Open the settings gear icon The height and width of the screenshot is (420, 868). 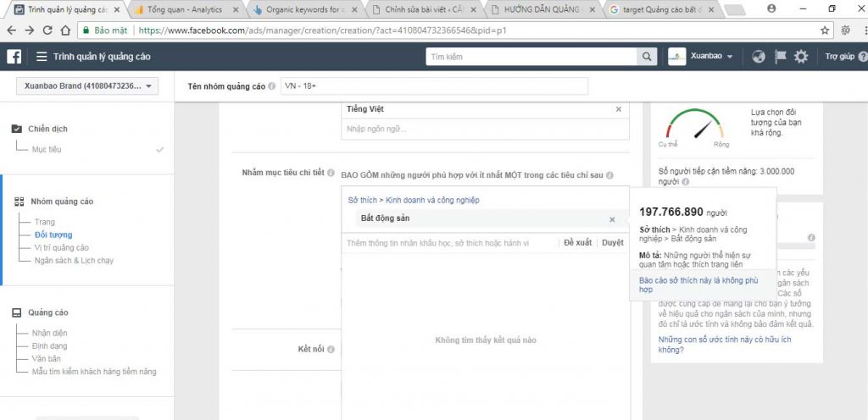[801, 57]
